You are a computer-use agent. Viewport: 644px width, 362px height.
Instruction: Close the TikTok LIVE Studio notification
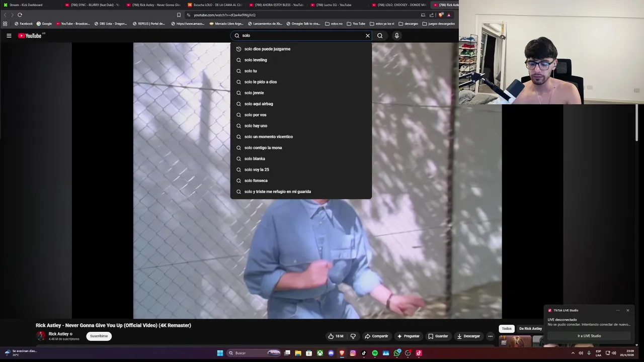628,310
